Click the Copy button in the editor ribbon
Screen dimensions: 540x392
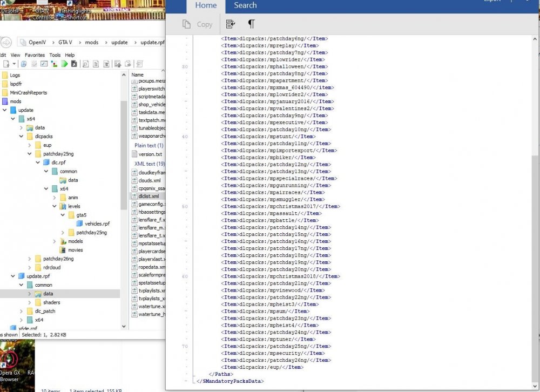[x=197, y=24]
